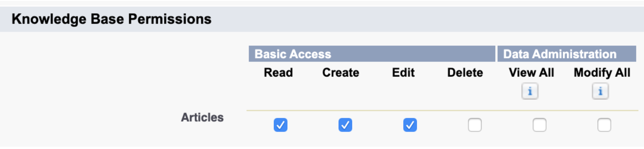Select the Basic Access group header
Image resolution: width=644 pixels, height=149 pixels.
point(372,54)
